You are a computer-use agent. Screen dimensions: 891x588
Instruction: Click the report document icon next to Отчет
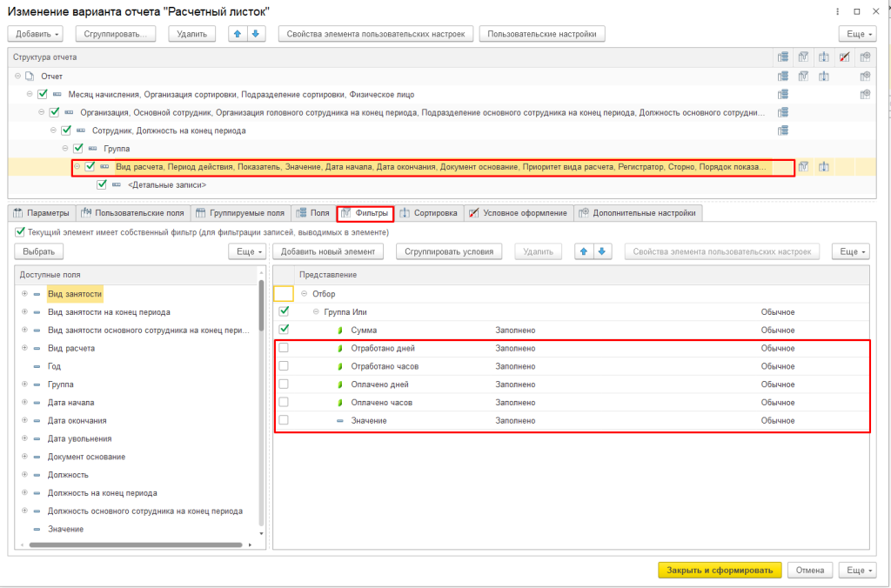pos(30,77)
